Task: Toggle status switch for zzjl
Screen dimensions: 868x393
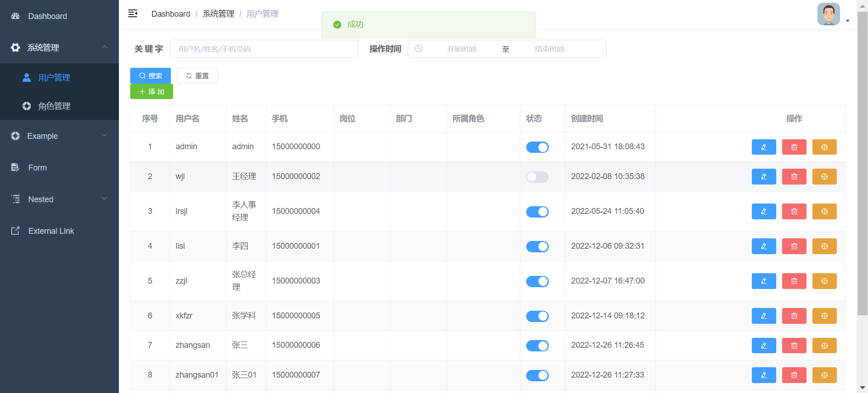Action: click(537, 281)
